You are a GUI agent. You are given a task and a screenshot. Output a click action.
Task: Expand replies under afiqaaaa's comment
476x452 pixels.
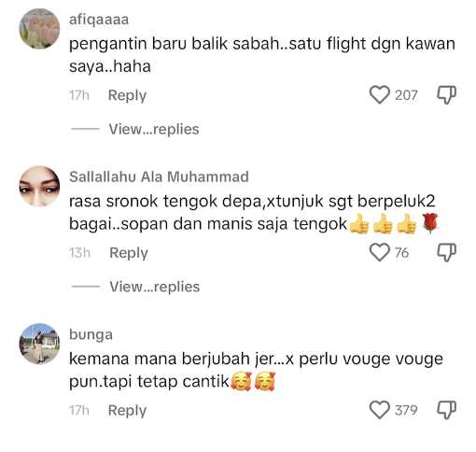point(154,129)
